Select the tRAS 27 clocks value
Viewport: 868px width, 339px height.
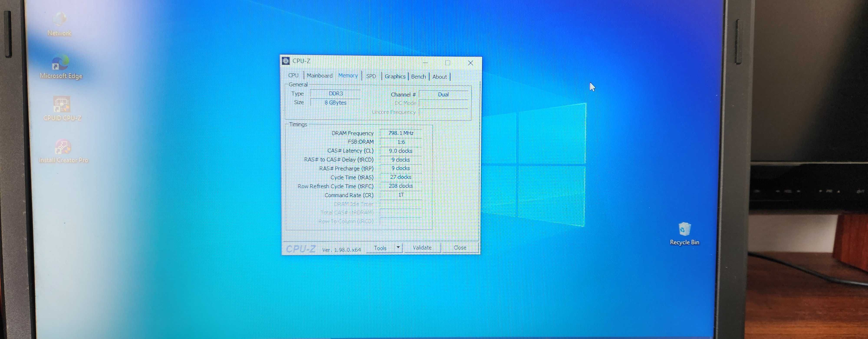click(401, 177)
